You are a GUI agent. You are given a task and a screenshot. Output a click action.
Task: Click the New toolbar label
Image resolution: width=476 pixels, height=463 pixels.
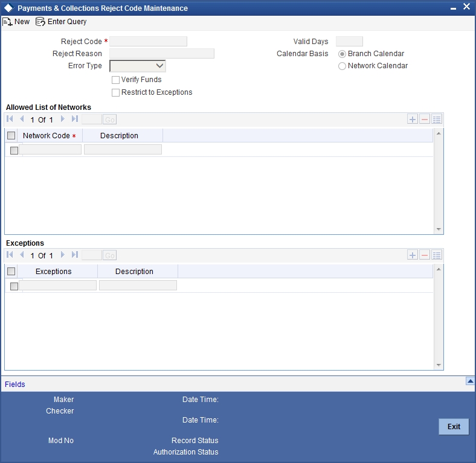point(22,22)
